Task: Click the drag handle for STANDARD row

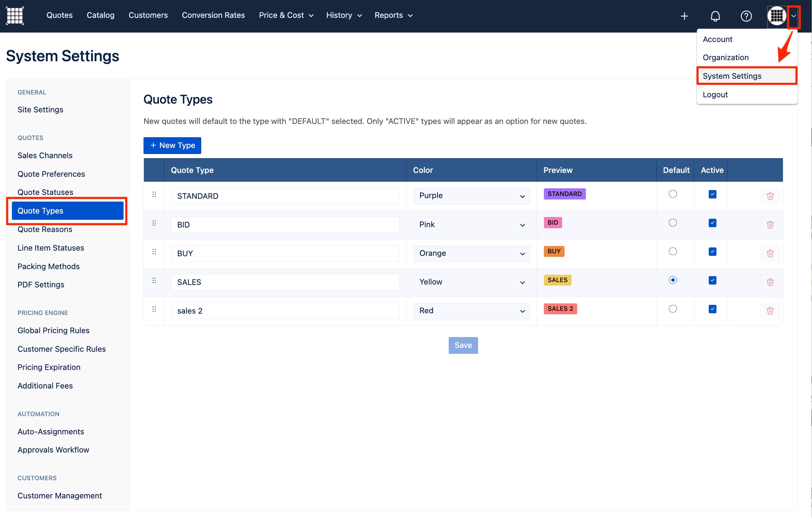Action: click(154, 194)
